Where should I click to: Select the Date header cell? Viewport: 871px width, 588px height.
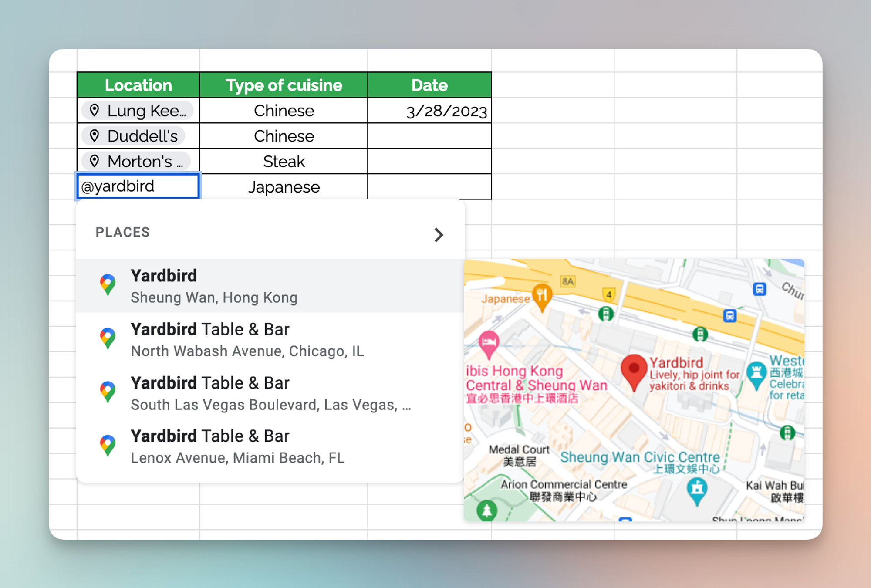(429, 85)
